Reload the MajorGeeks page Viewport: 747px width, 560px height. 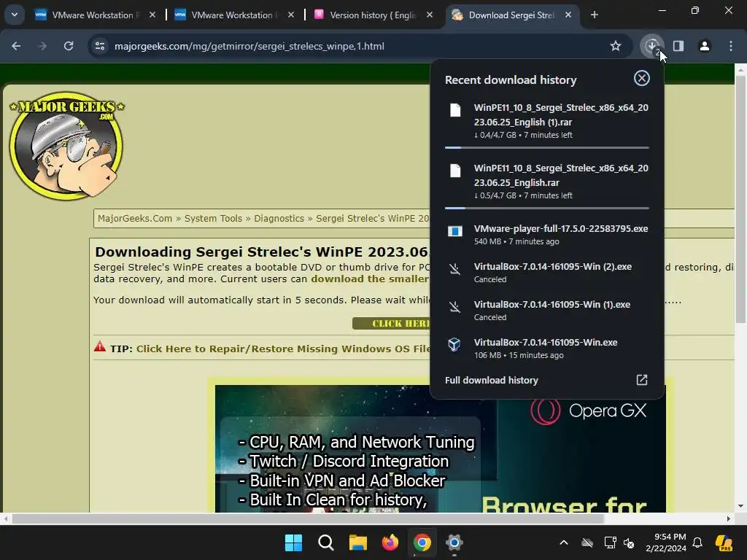[x=69, y=46]
